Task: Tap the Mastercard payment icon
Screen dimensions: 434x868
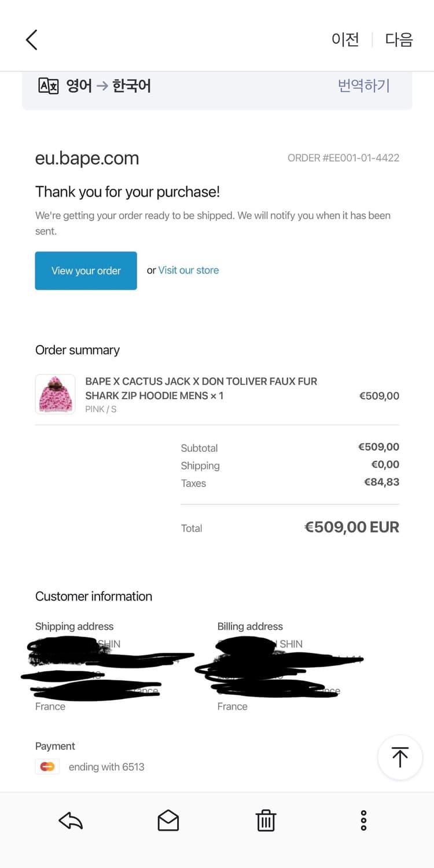Action: tap(47, 767)
